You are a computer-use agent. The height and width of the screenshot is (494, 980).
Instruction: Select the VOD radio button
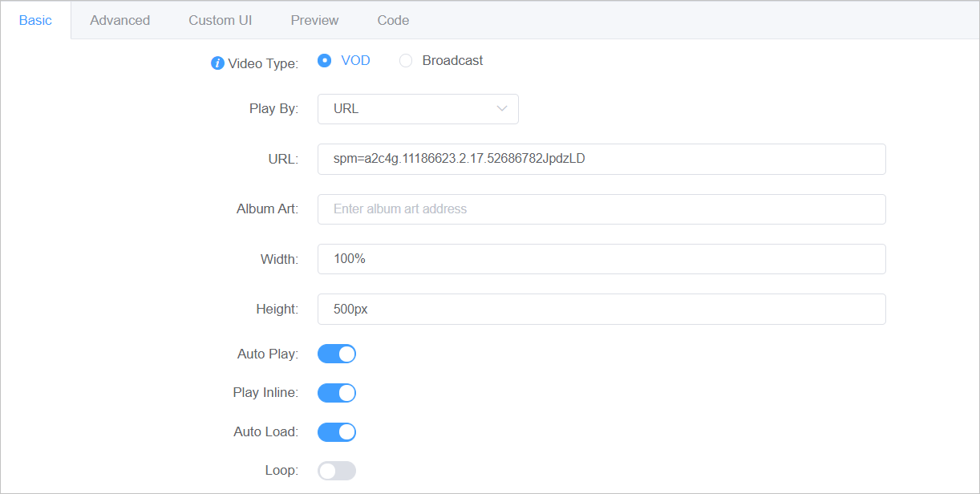pyautogui.click(x=325, y=61)
